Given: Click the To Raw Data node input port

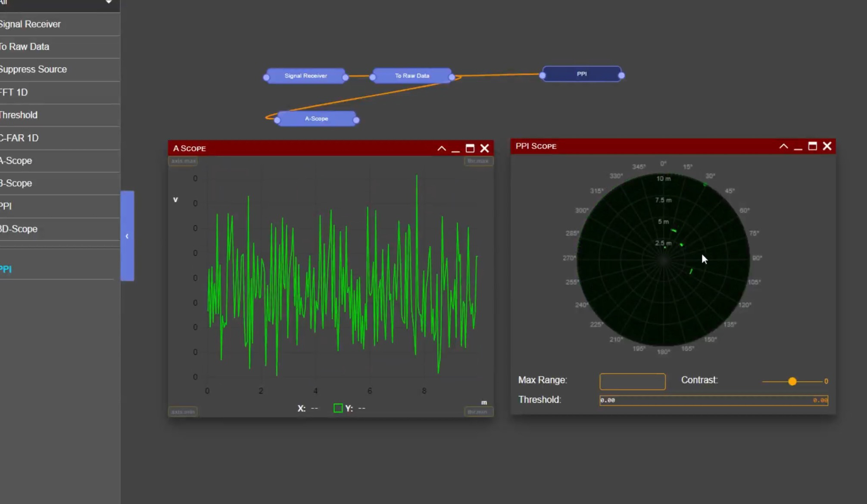Looking at the screenshot, I should (x=373, y=78).
